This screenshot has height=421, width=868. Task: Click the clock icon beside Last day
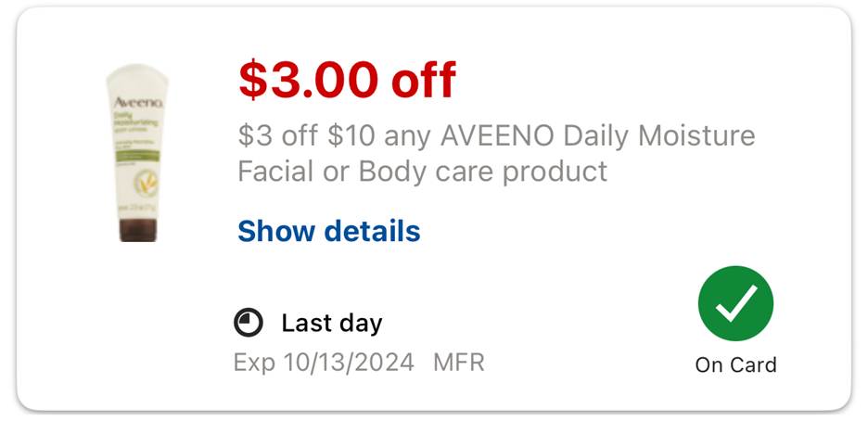248,323
